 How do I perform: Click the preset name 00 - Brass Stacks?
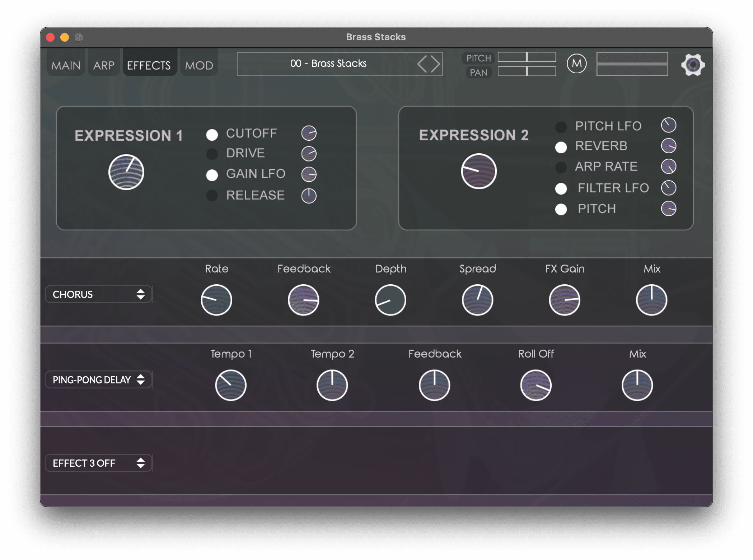328,64
